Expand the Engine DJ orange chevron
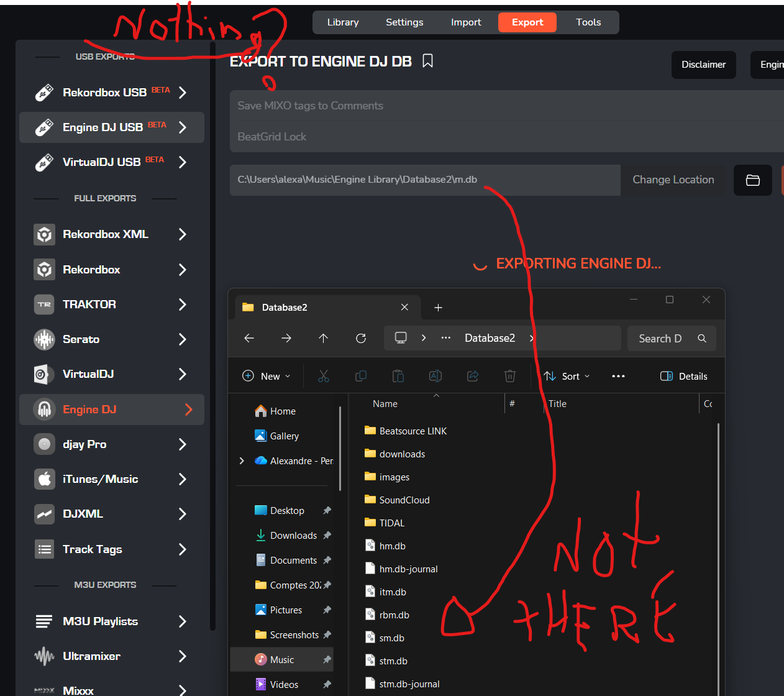Screen dimensions: 784x696 [189, 410]
